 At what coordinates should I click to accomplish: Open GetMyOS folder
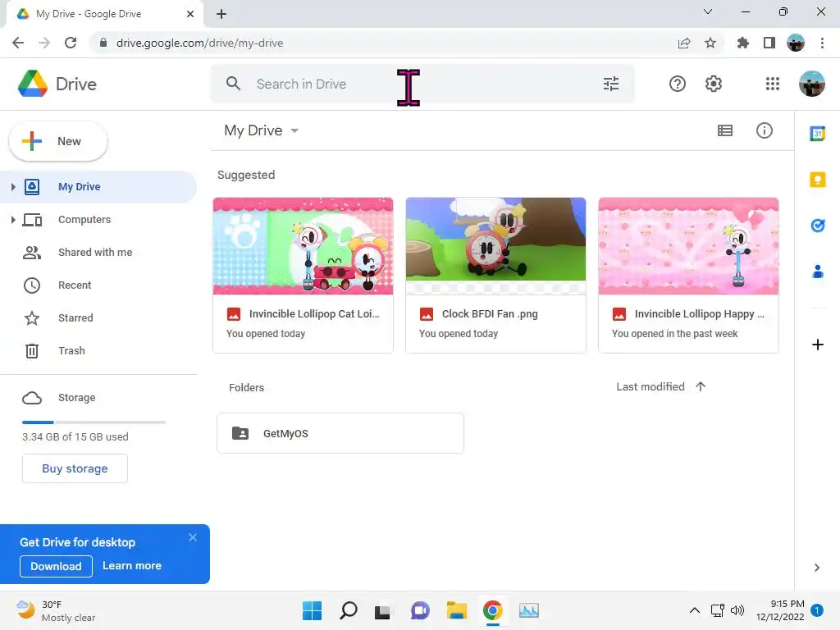click(340, 433)
